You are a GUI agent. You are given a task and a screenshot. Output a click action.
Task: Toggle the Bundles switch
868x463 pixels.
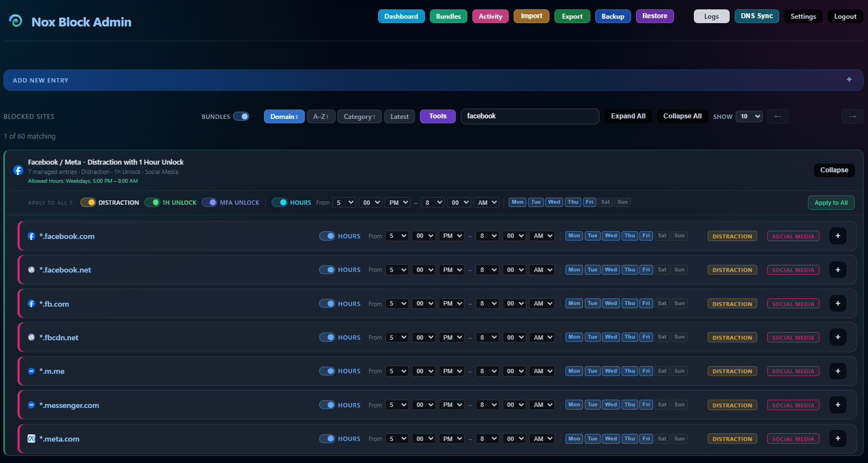(241, 116)
